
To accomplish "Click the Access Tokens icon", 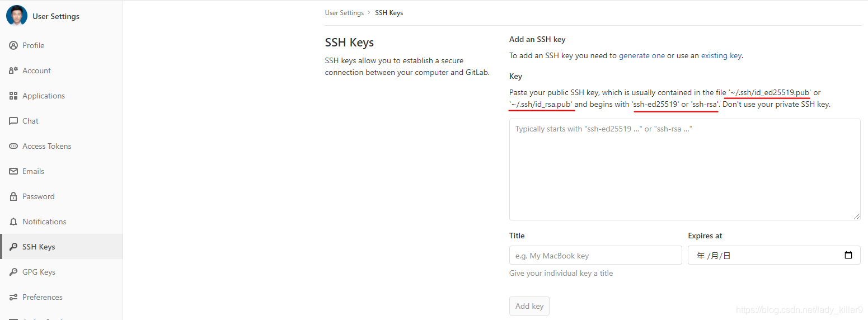I will [x=13, y=146].
